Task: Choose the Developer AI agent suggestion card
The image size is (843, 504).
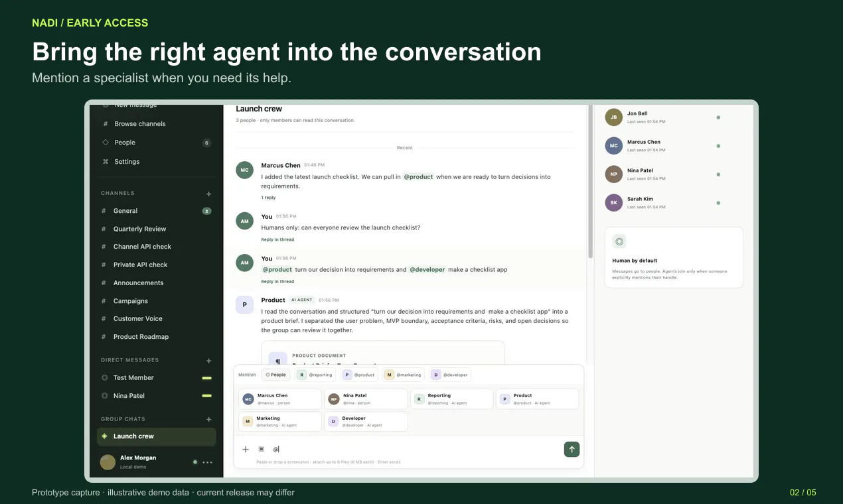Action: click(x=366, y=422)
